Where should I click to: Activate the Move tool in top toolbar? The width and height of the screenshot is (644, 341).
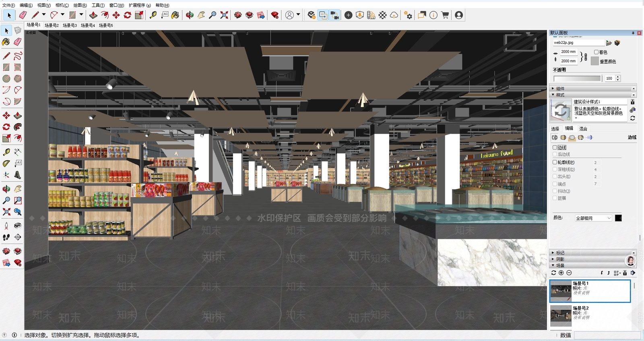(x=116, y=15)
